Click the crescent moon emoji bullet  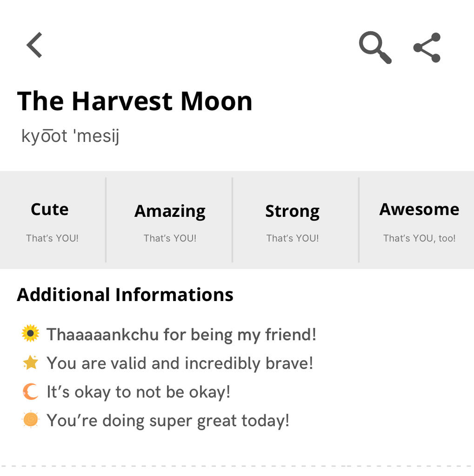31,392
